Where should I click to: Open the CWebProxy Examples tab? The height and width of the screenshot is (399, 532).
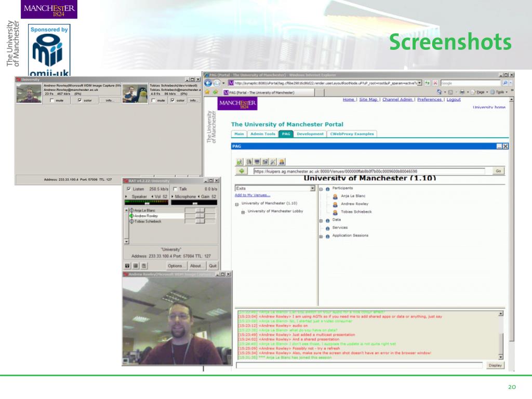pyautogui.click(x=352, y=134)
